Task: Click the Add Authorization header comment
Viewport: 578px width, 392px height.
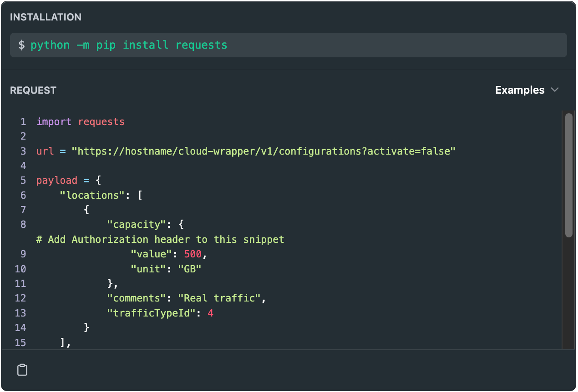Action: [160, 239]
